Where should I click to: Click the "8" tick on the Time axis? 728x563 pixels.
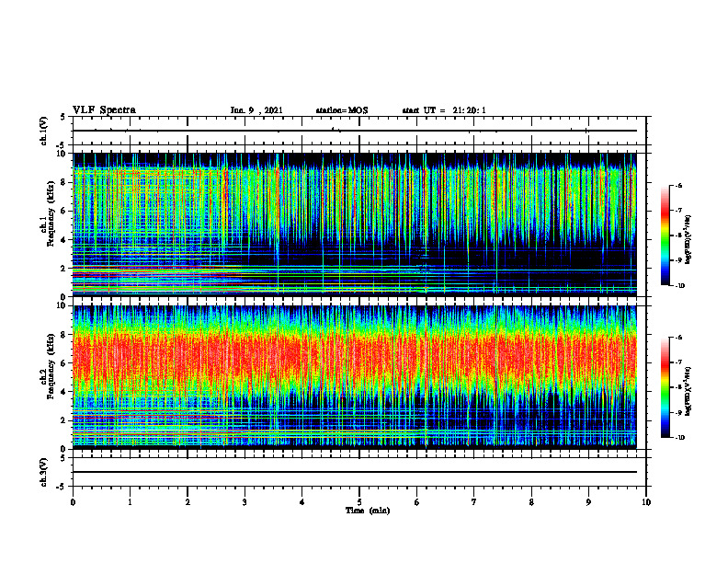point(531,502)
